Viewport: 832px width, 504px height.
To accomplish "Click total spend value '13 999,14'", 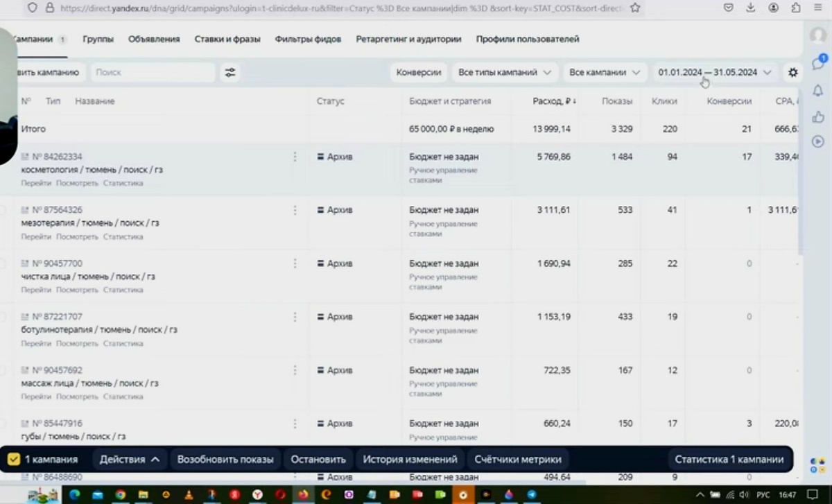I will pos(552,129).
